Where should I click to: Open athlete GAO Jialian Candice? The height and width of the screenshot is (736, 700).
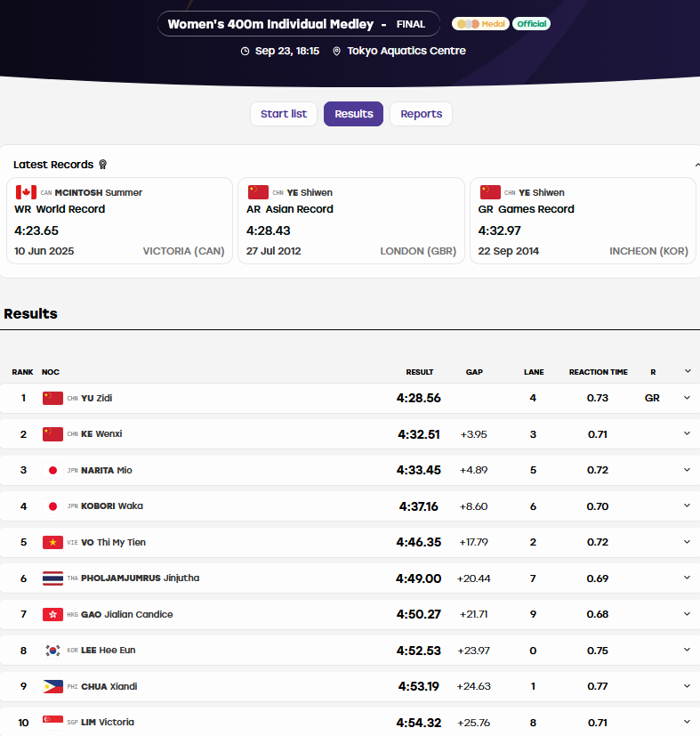(126, 614)
